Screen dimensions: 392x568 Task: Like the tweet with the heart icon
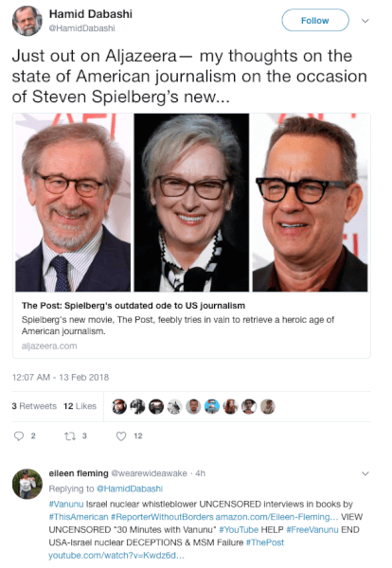coord(121,436)
